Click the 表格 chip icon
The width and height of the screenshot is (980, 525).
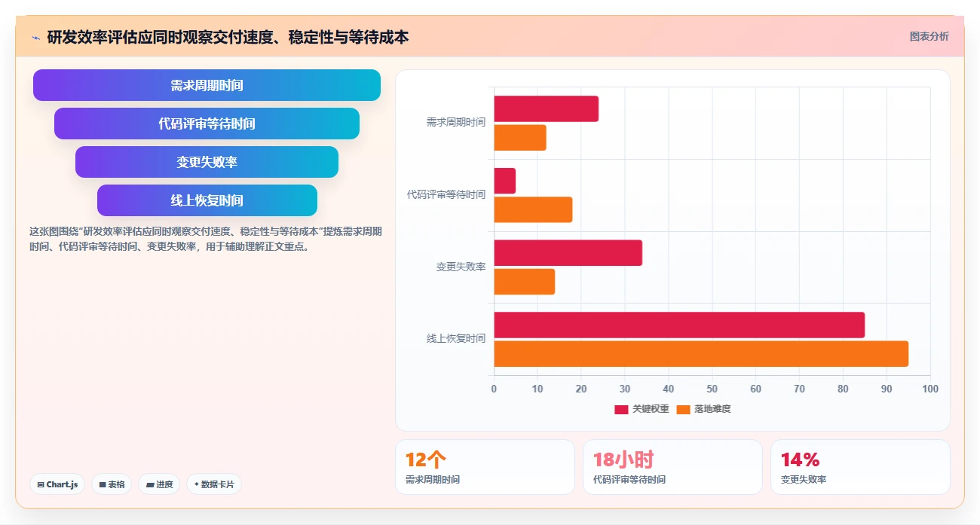[102, 485]
